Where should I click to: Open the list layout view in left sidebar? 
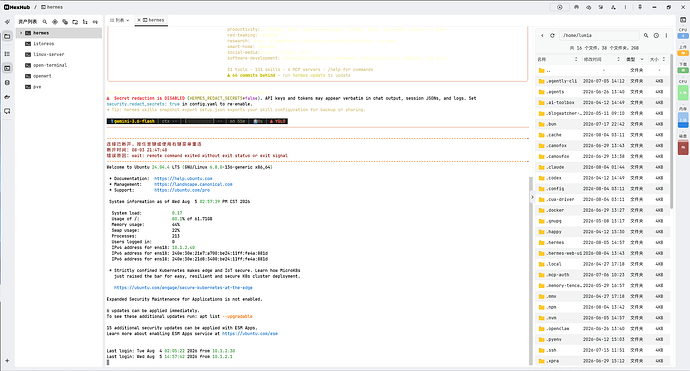coord(7,54)
